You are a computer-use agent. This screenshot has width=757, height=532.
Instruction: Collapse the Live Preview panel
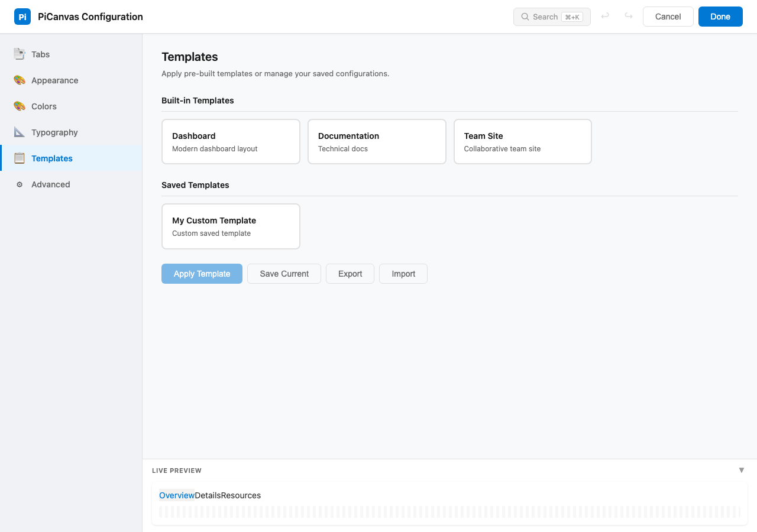point(742,471)
